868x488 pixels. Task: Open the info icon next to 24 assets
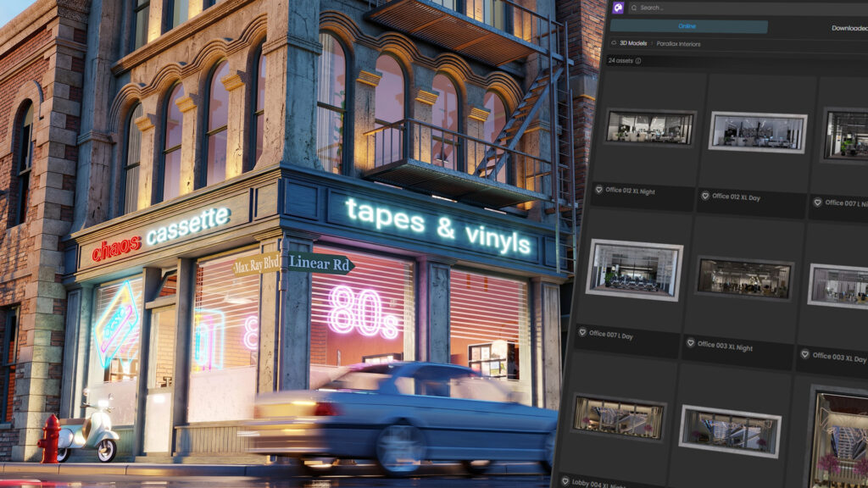coord(638,61)
